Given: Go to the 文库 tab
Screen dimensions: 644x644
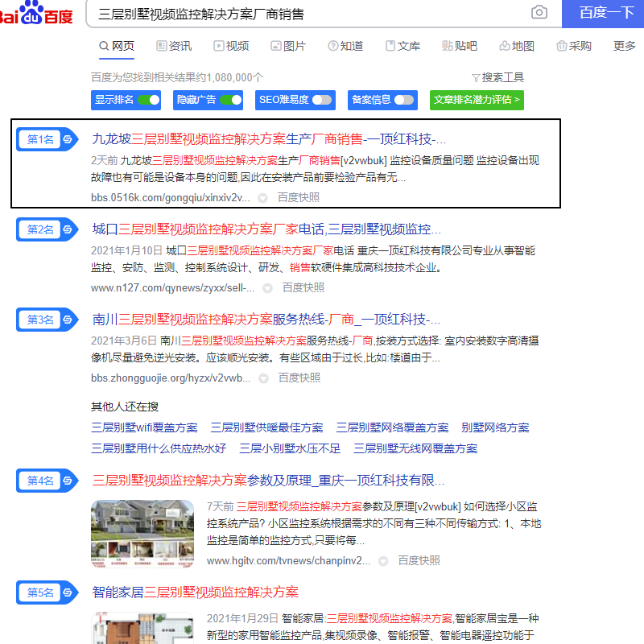Looking at the screenshot, I should 402,46.
